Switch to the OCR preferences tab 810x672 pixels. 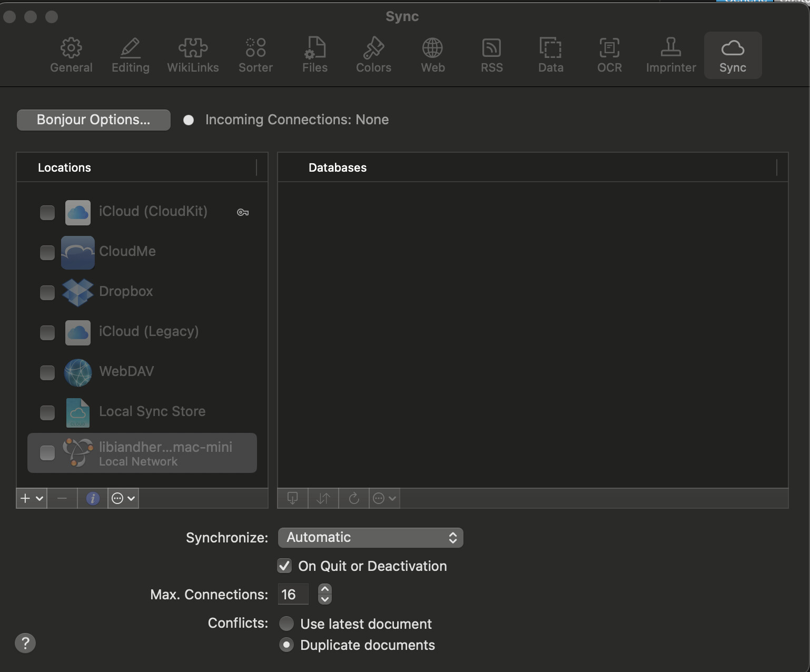(x=609, y=55)
